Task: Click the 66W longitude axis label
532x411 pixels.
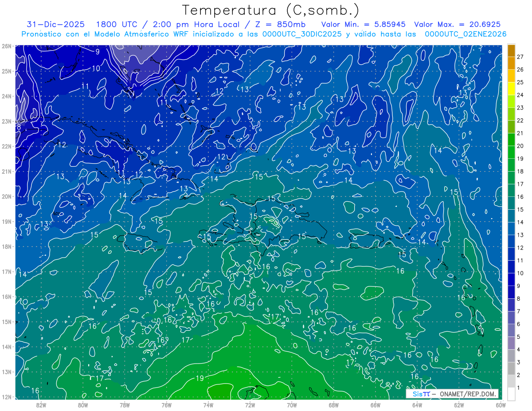Action: 375,405
